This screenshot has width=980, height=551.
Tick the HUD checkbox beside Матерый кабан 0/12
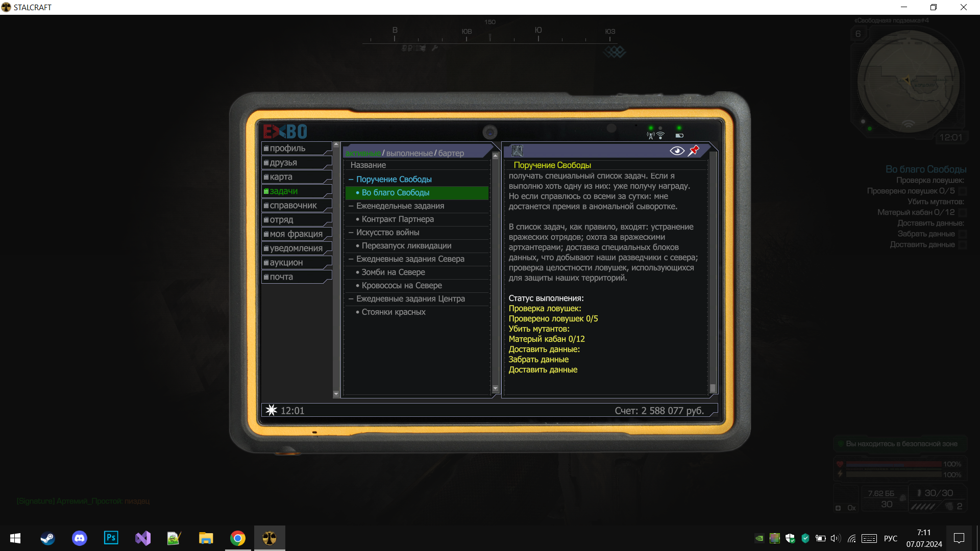coord(963,213)
